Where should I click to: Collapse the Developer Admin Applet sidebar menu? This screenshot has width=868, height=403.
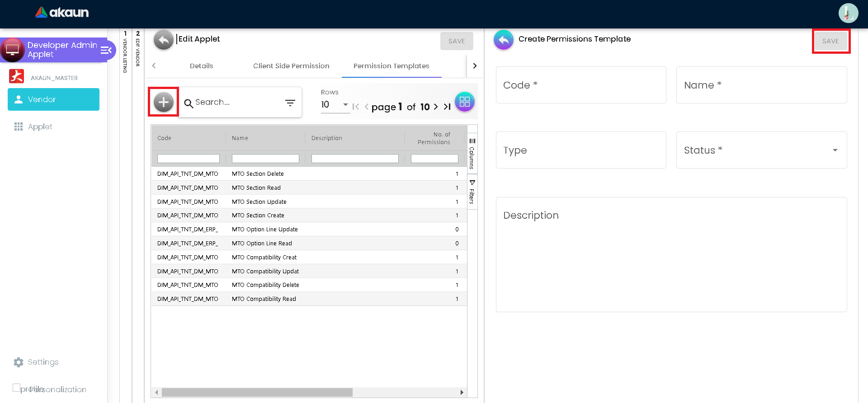(106, 50)
